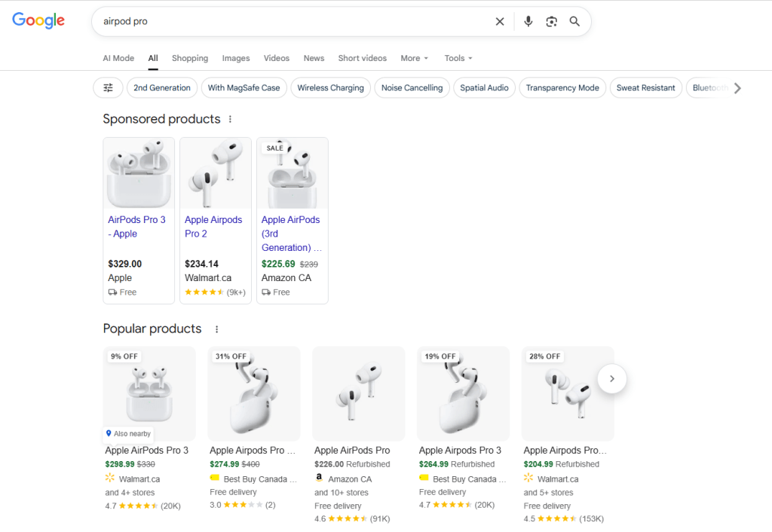Start voice search with microphone icon
The height and width of the screenshot is (532, 772).
[528, 22]
